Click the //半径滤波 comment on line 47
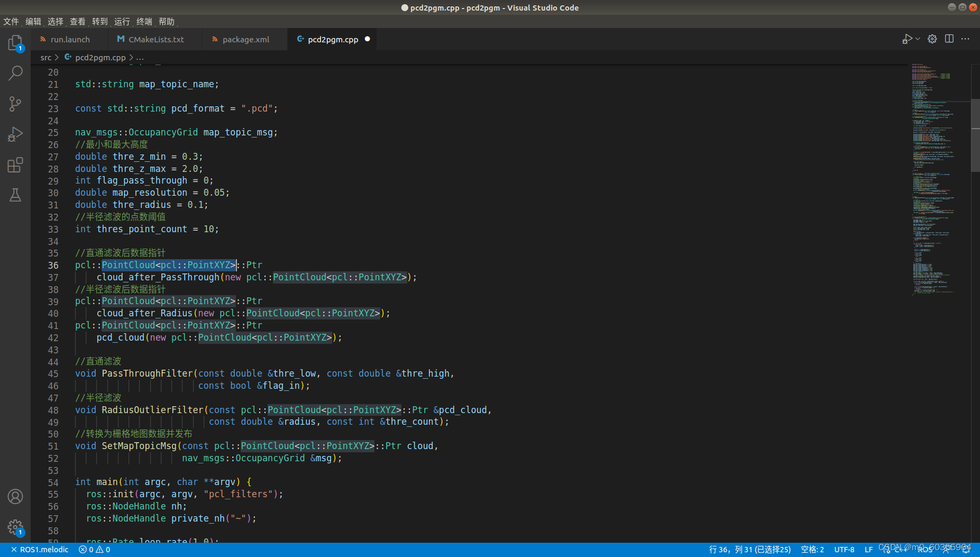Screen dimensions: 980x557 click(98, 398)
